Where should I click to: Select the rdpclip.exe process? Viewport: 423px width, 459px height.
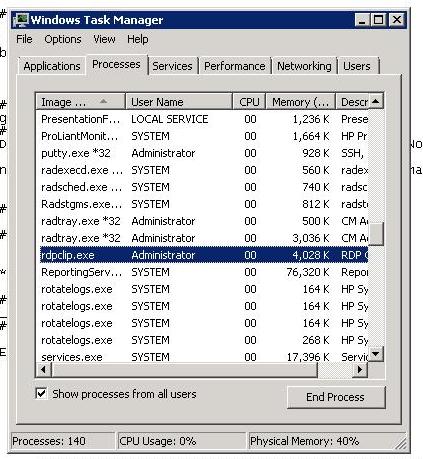[x=204, y=255]
